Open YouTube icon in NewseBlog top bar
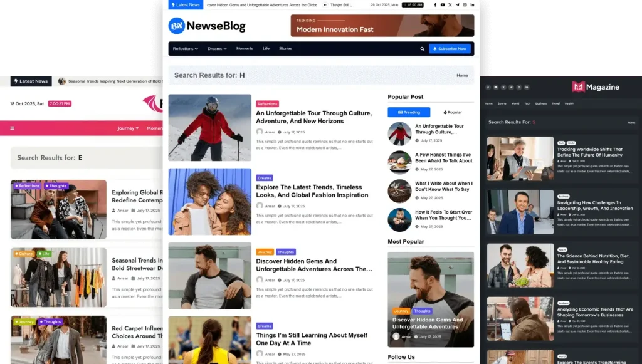The image size is (642, 364). 443,5
